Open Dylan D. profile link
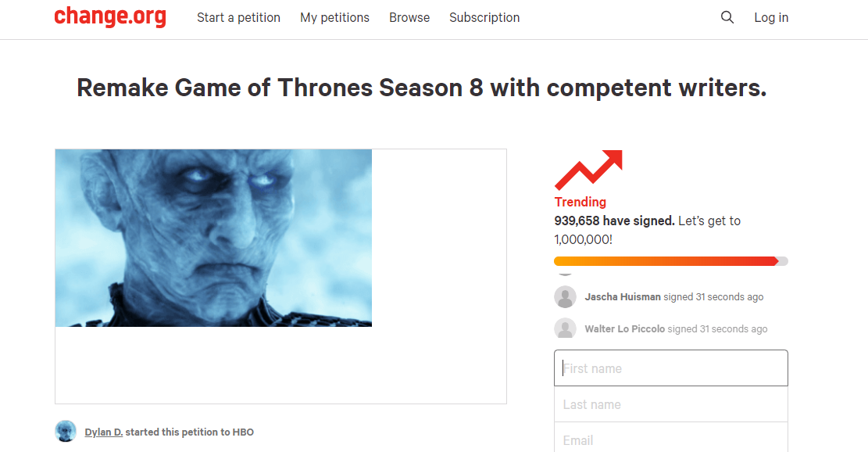The image size is (868, 452). [x=104, y=432]
